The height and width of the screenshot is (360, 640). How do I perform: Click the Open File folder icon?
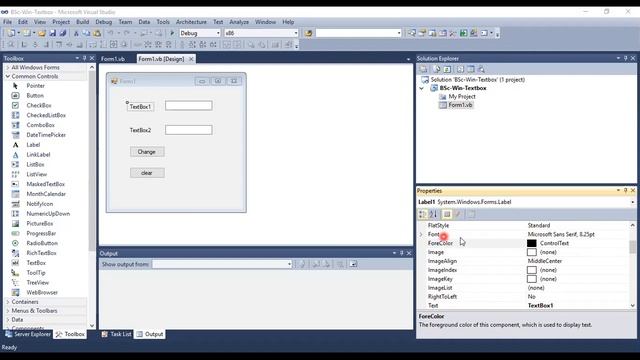click(42, 33)
